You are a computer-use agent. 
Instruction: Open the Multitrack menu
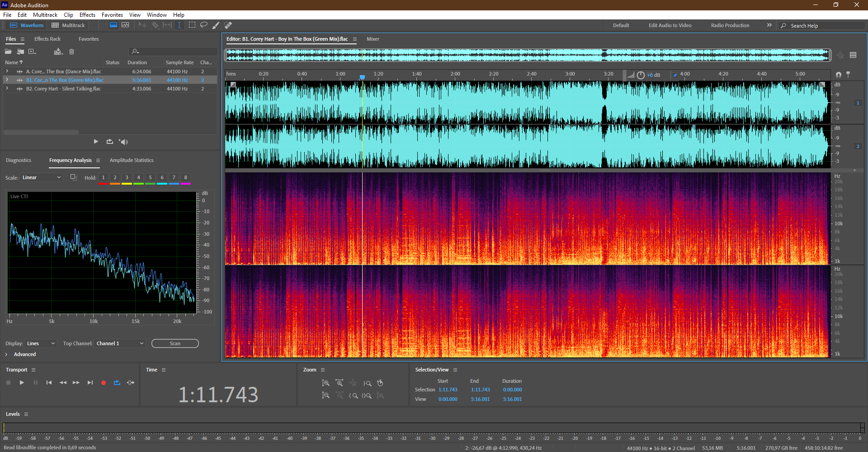pyautogui.click(x=45, y=15)
